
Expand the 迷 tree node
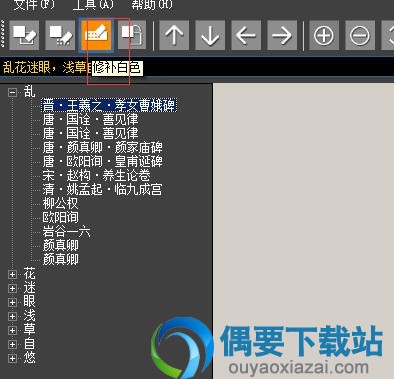pyautogui.click(x=13, y=288)
